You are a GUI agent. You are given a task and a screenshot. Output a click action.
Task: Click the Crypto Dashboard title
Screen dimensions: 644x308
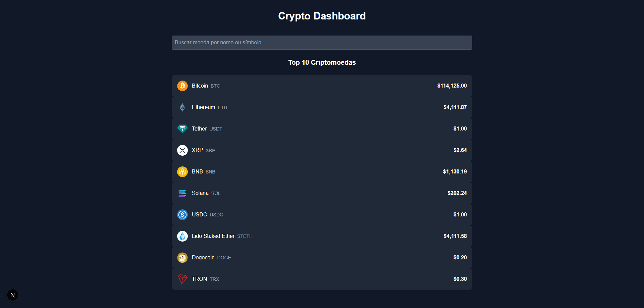click(x=322, y=16)
